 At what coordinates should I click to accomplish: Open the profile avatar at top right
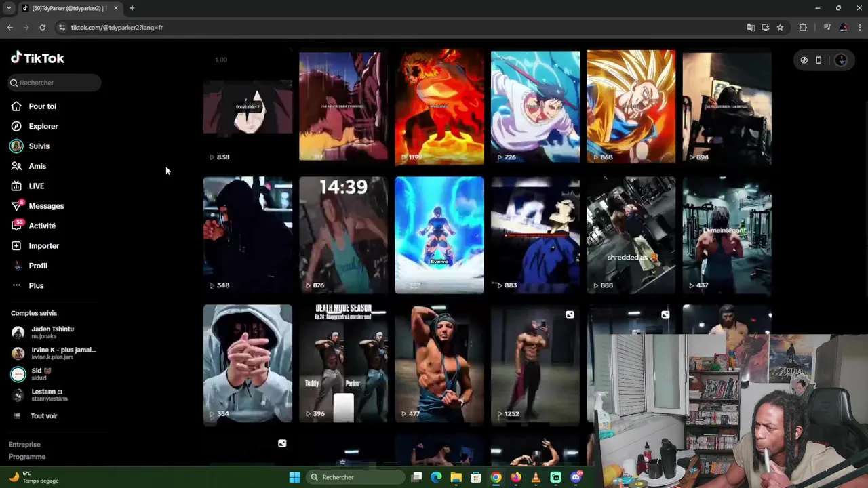841,60
